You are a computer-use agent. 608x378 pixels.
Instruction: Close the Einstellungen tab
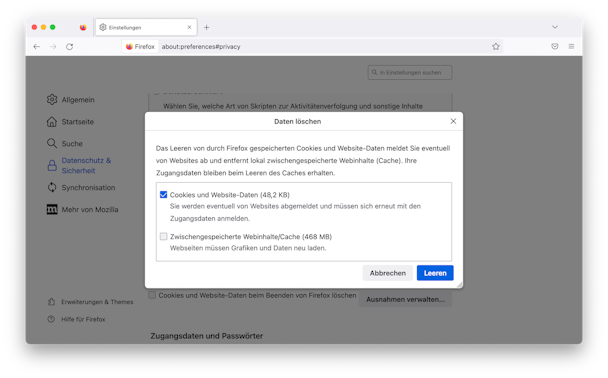(189, 27)
